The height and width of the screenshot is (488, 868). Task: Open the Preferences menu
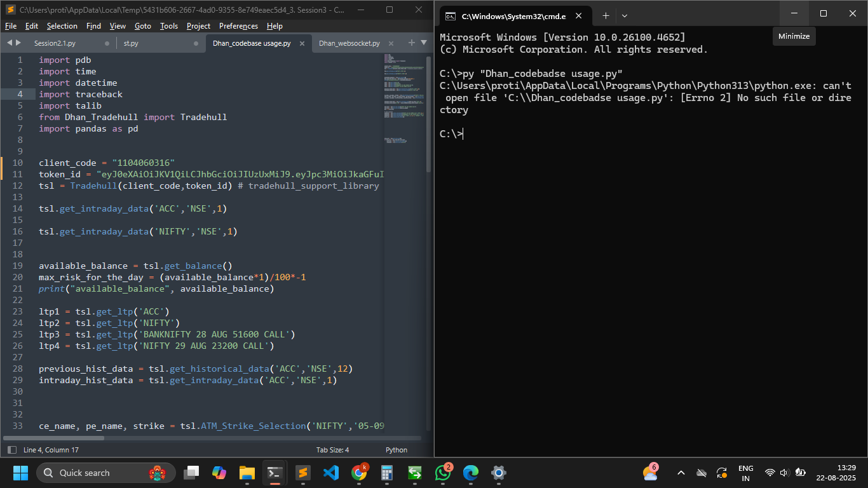tap(238, 26)
